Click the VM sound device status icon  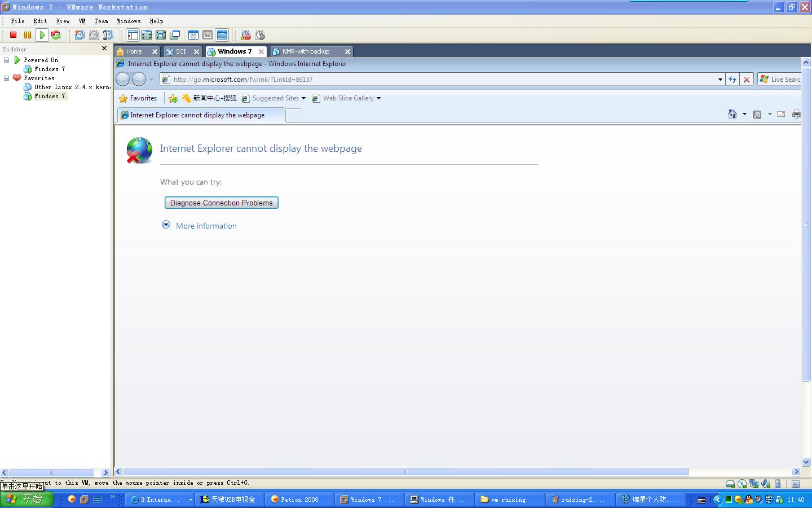pos(766,484)
